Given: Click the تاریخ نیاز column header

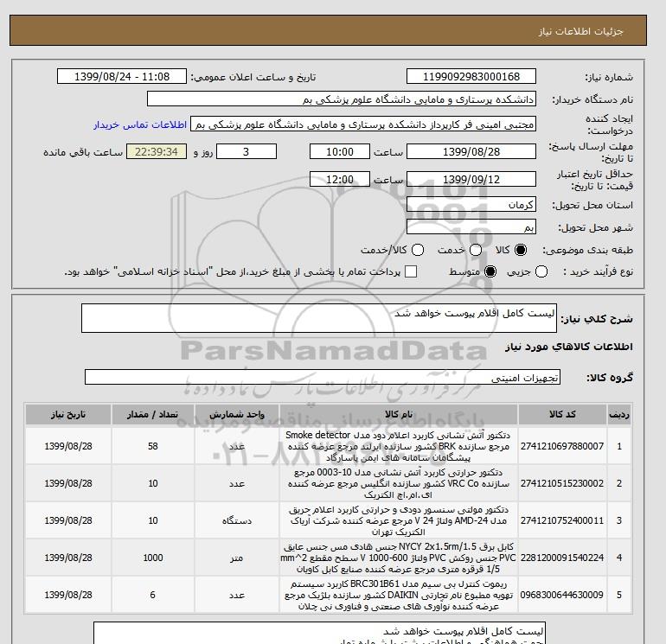Looking at the screenshot, I should click(x=68, y=414).
